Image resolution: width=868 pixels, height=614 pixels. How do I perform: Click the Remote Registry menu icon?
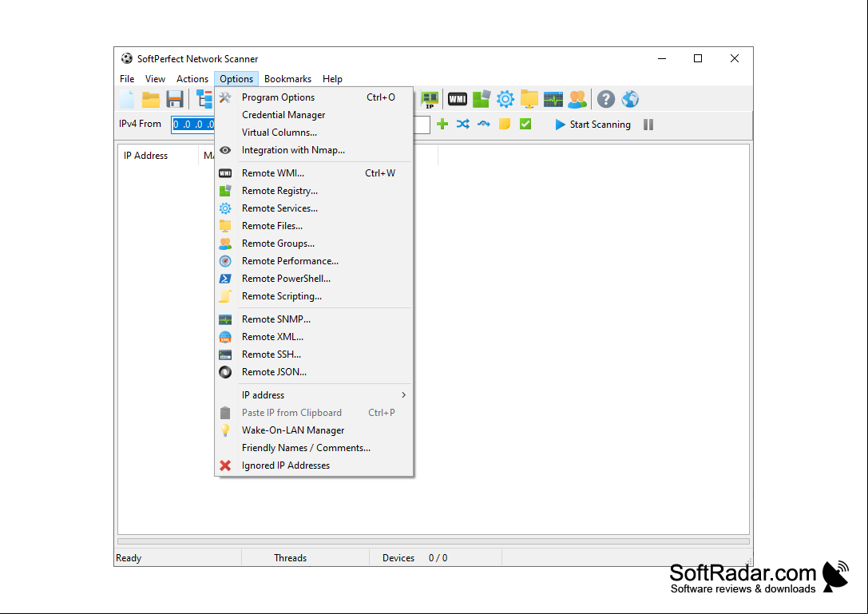coord(225,191)
